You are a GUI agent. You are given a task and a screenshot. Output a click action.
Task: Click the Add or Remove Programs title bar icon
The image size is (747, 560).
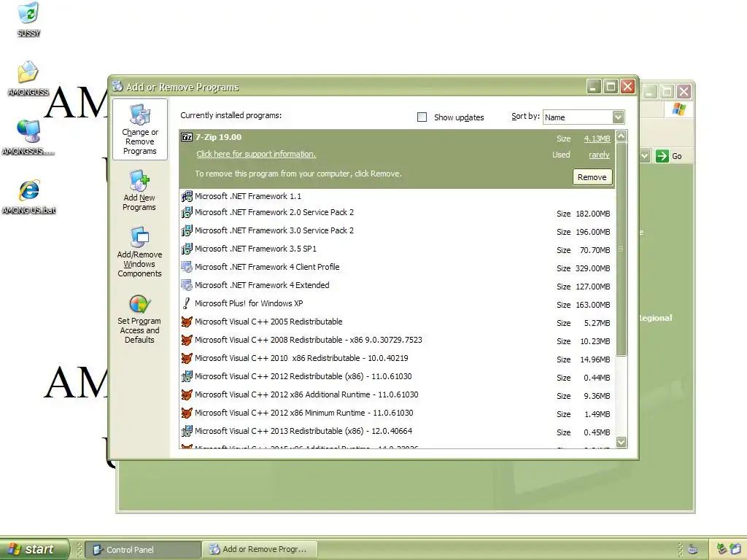click(x=117, y=87)
